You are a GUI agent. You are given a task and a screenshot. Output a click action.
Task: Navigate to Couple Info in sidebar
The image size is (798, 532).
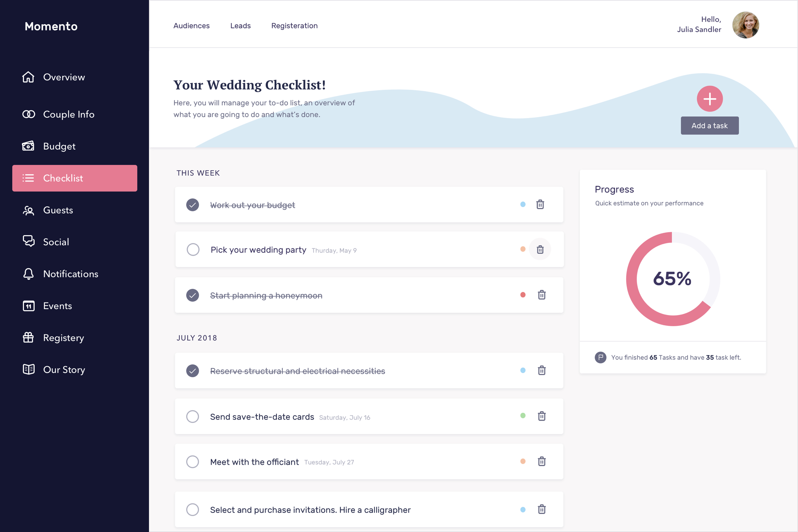[x=68, y=114]
